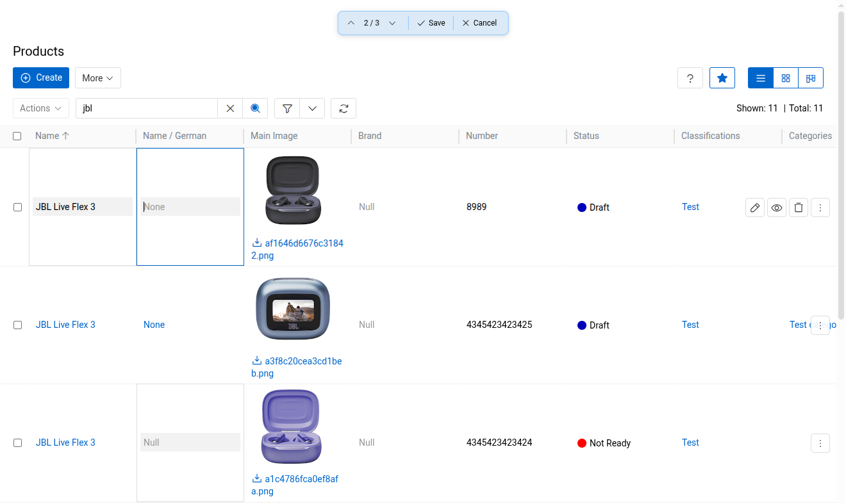Open more actions menu for row 8989
This screenshot has width=846, height=504.
(x=820, y=207)
